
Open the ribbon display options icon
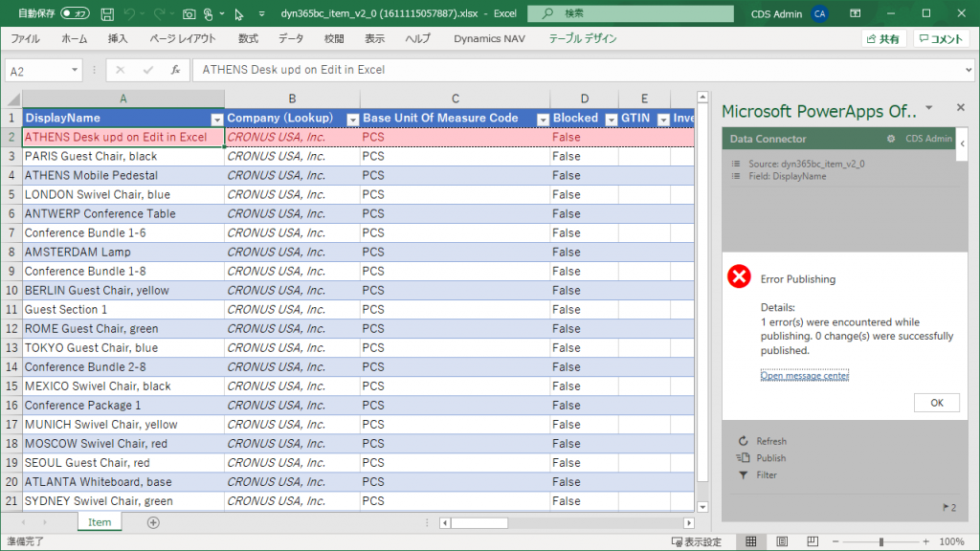coord(855,13)
